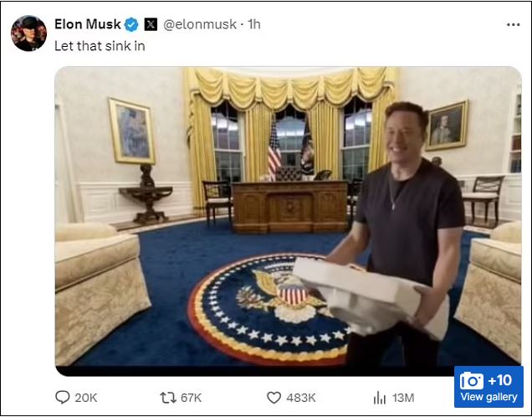Click the +10 photos label
The image size is (532, 417).
[499, 380]
